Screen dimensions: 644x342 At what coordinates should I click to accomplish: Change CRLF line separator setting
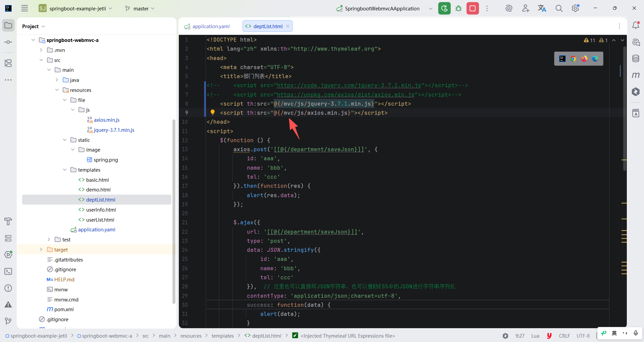[564, 336]
